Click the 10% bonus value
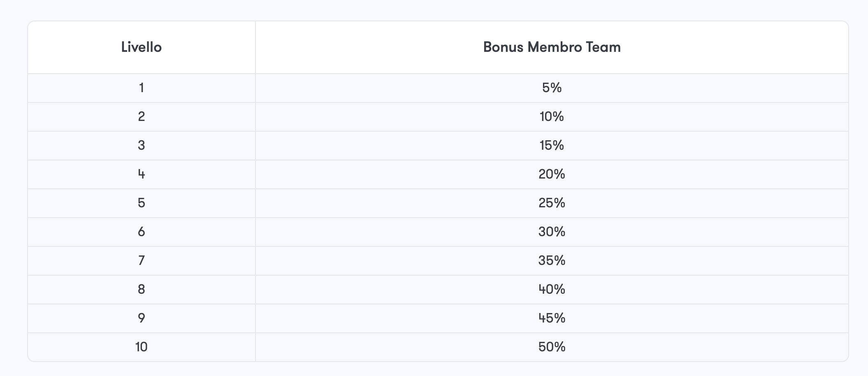868x376 pixels. click(552, 117)
